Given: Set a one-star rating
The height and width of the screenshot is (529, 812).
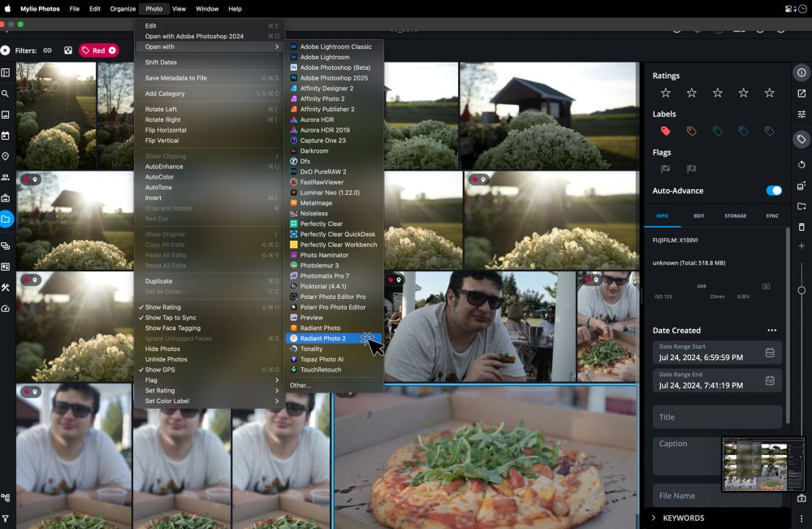Looking at the screenshot, I should (666, 93).
